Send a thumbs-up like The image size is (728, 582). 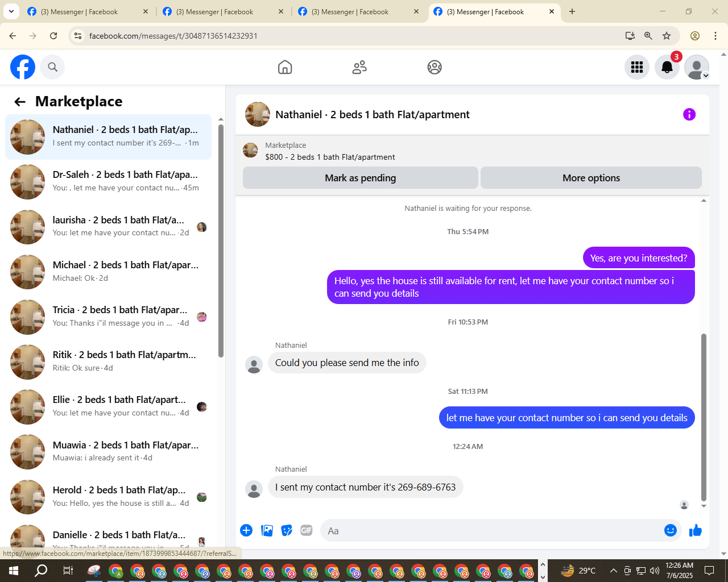pyautogui.click(x=695, y=530)
